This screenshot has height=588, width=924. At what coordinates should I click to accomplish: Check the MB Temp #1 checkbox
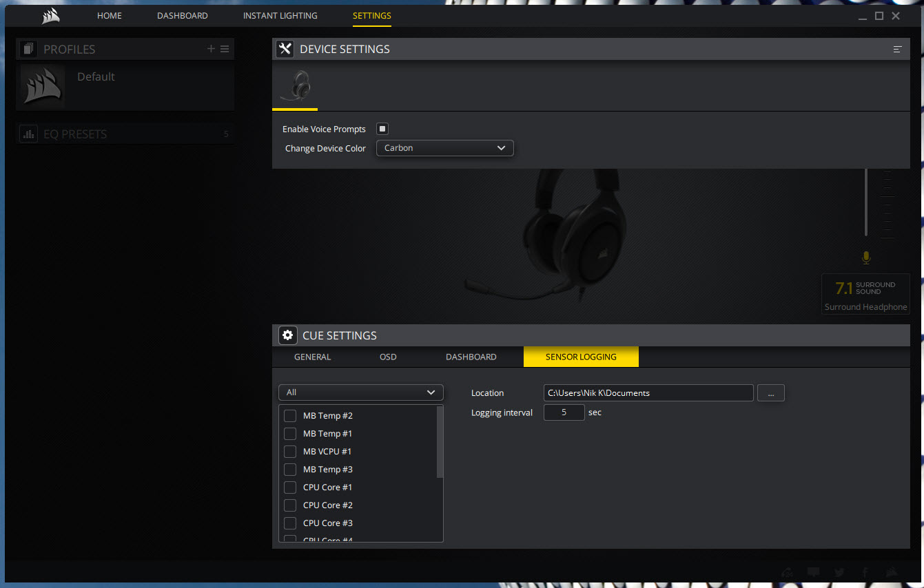point(290,434)
